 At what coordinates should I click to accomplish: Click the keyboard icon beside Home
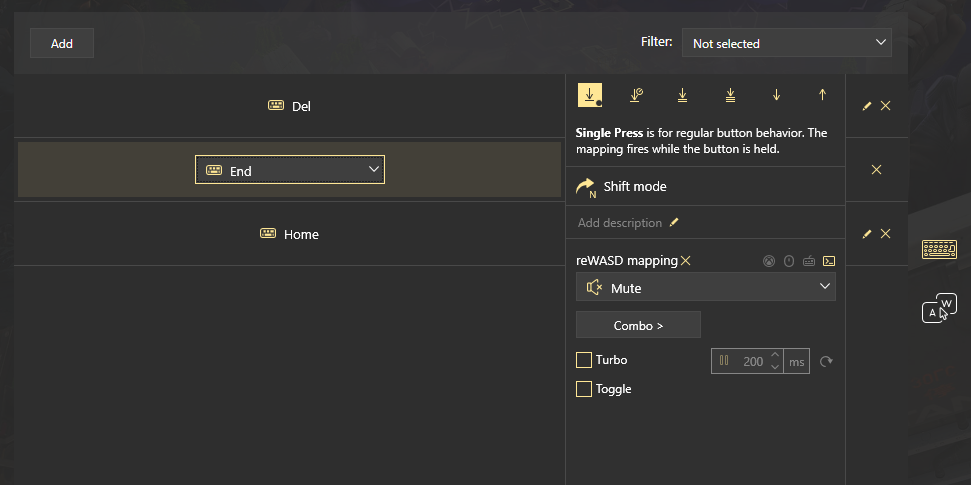pyautogui.click(x=268, y=234)
